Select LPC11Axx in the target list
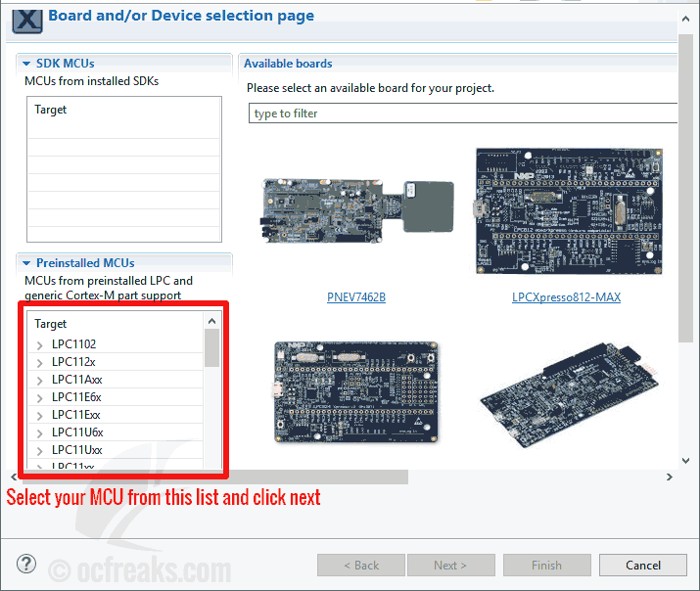Image resolution: width=700 pixels, height=591 pixels. click(76, 380)
